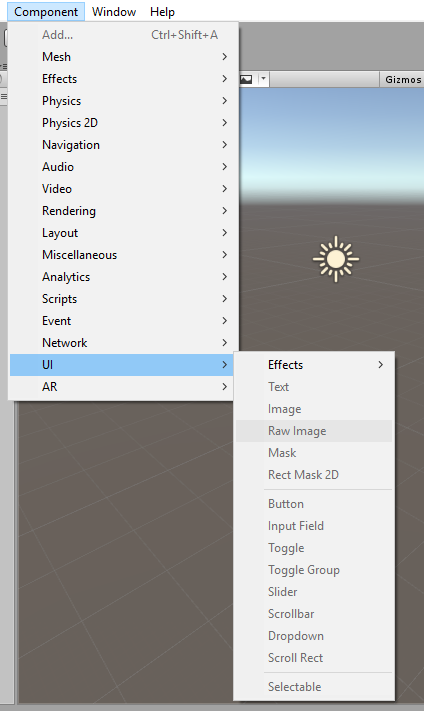Select the directional light sun gizmo
The height and width of the screenshot is (711, 424).
click(336, 259)
